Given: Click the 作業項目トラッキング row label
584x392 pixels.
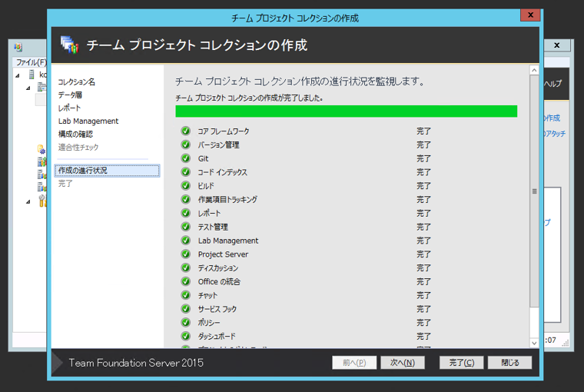Looking at the screenshot, I should click(227, 199).
